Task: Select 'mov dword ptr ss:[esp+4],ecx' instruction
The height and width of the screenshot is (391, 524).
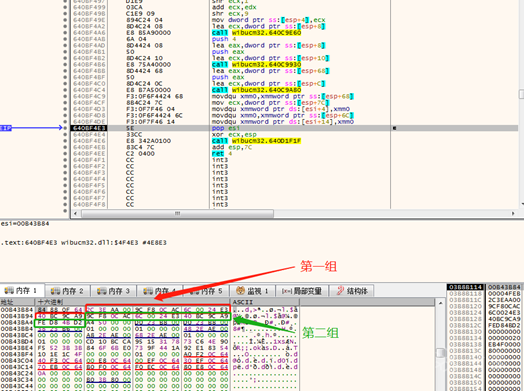Action: pyautogui.click(x=268, y=20)
